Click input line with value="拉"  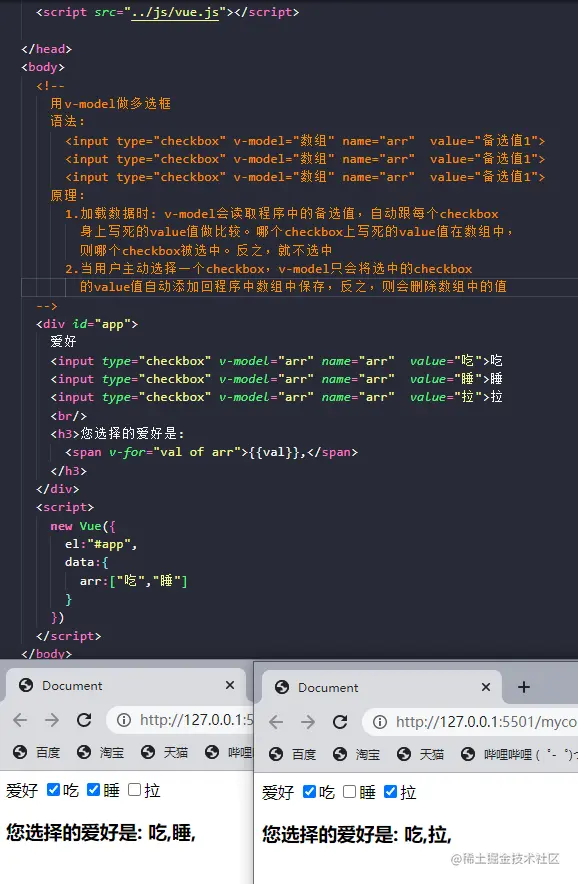(276, 397)
